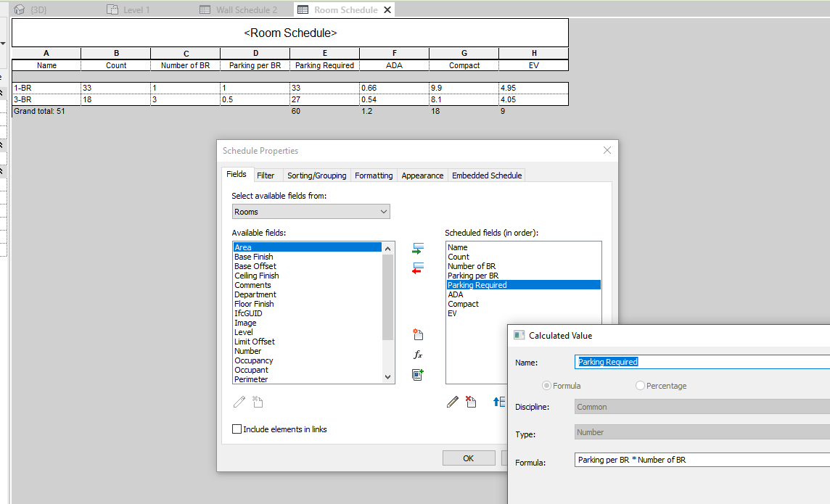Image resolution: width=830 pixels, height=504 pixels.
Task: Create a new parameter
Action: click(x=416, y=334)
